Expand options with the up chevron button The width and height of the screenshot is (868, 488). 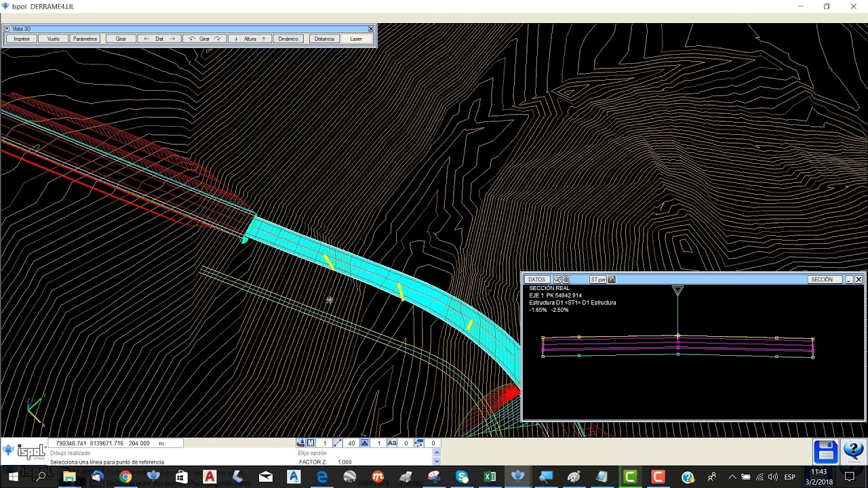436,453
